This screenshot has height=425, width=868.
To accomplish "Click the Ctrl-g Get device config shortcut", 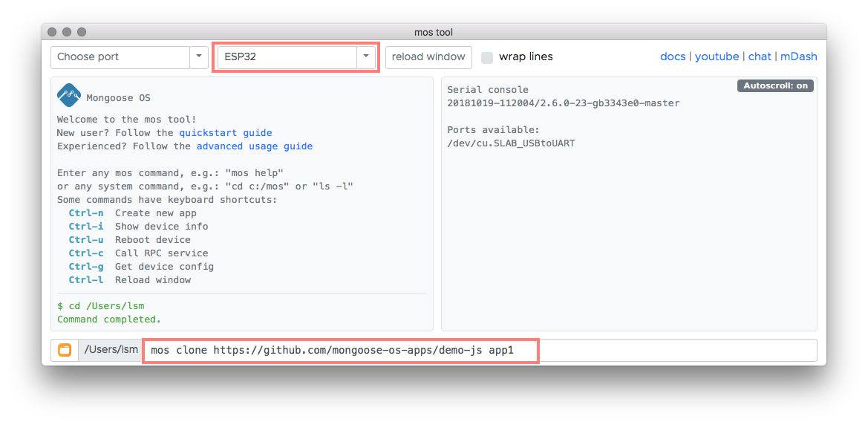I will (x=141, y=266).
